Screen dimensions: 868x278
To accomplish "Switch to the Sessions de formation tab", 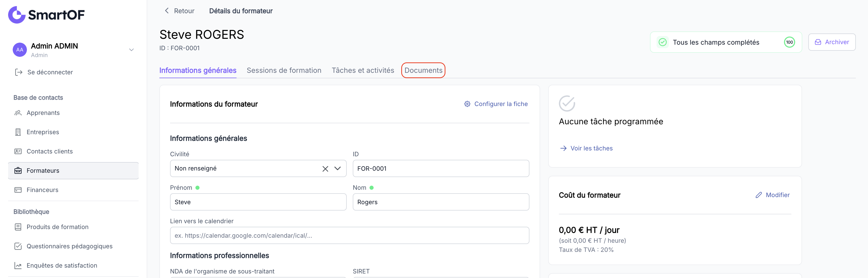I will click(284, 70).
